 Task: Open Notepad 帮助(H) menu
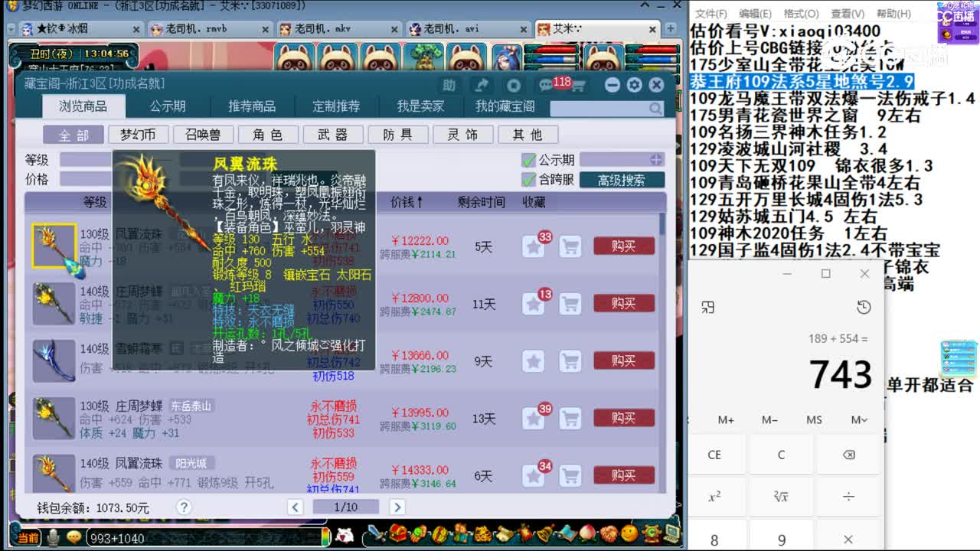point(893,14)
